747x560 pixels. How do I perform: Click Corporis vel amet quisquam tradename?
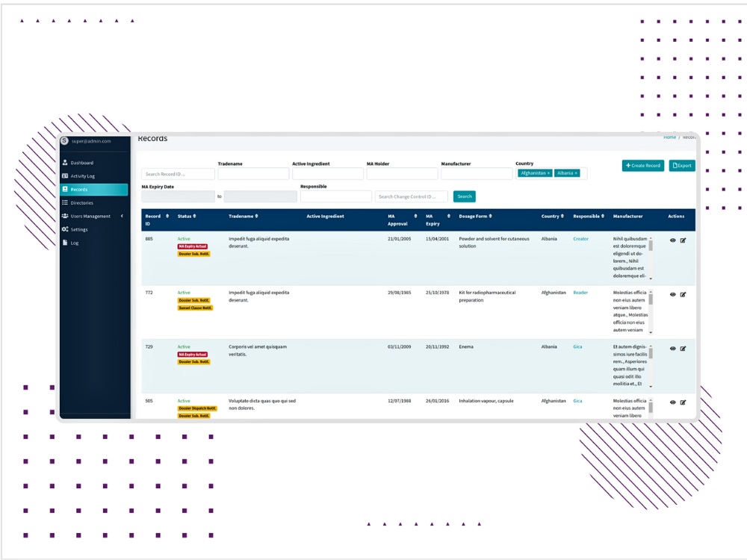pos(258,350)
